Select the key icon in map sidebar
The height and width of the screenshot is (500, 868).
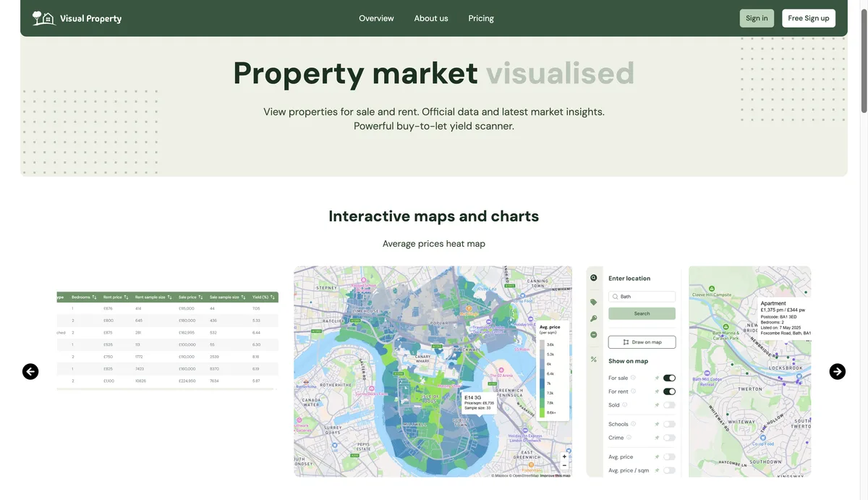click(594, 318)
